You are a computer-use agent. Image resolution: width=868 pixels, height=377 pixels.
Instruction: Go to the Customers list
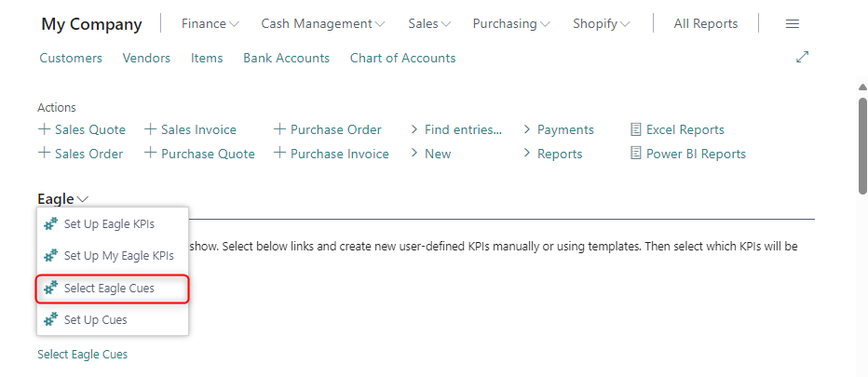tap(71, 58)
